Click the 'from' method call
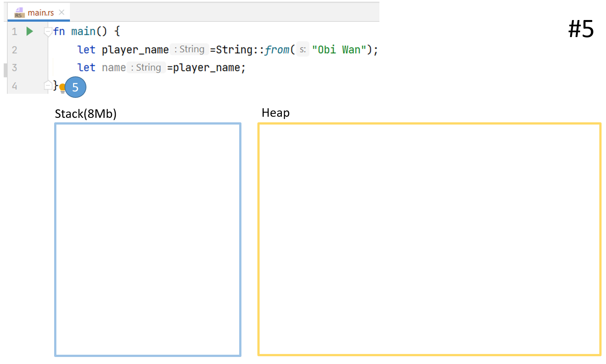Screen dimensions: 606x364 (277, 50)
